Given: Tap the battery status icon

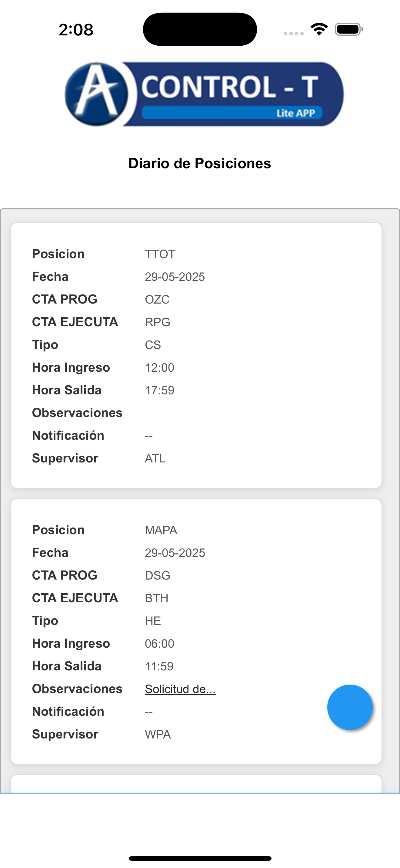Looking at the screenshot, I should 349,29.
